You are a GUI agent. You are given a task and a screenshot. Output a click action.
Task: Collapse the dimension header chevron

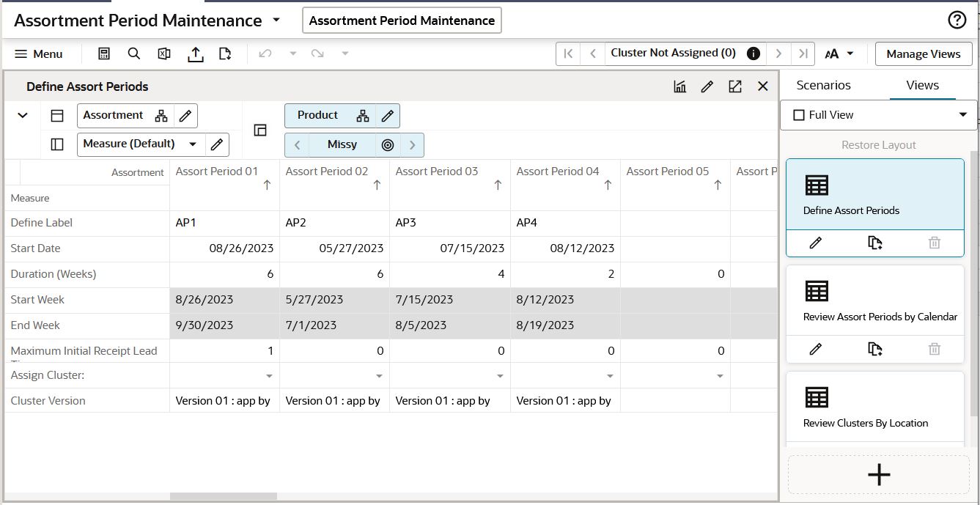[x=23, y=115]
